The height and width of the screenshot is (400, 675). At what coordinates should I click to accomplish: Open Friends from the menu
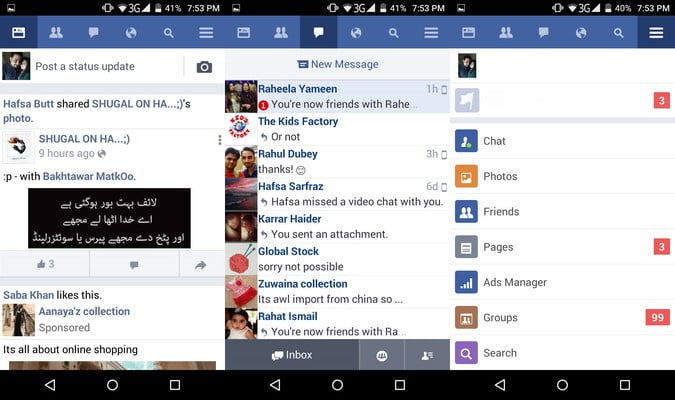click(x=562, y=211)
